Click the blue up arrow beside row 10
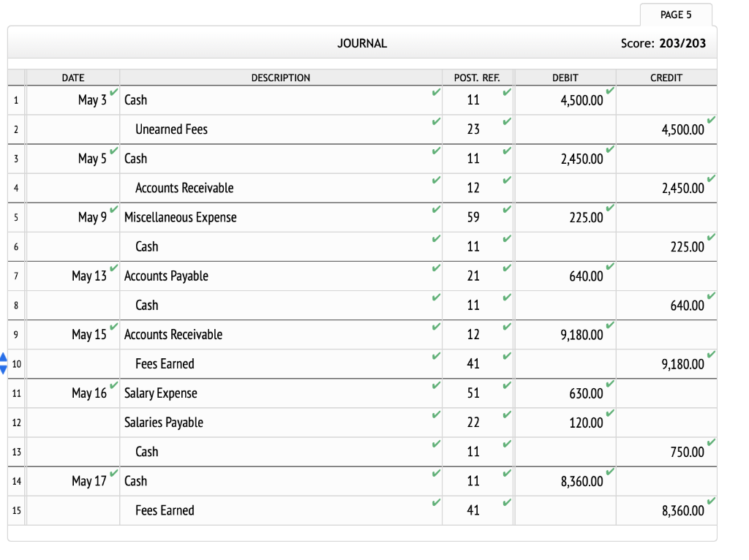Image resolution: width=749 pixels, height=560 pixels. [x=4, y=357]
